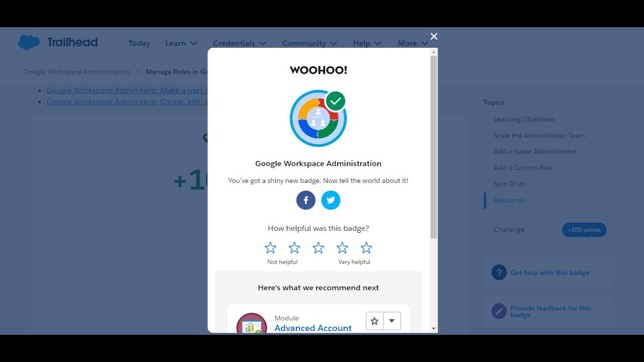The height and width of the screenshot is (362, 644).
Task: Click the pencil feedback icon
Action: (x=499, y=311)
